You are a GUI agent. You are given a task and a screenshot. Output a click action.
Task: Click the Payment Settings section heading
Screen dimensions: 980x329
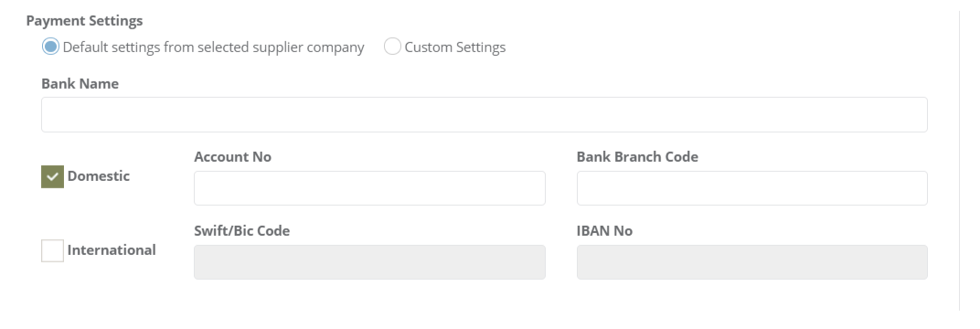coord(84,21)
